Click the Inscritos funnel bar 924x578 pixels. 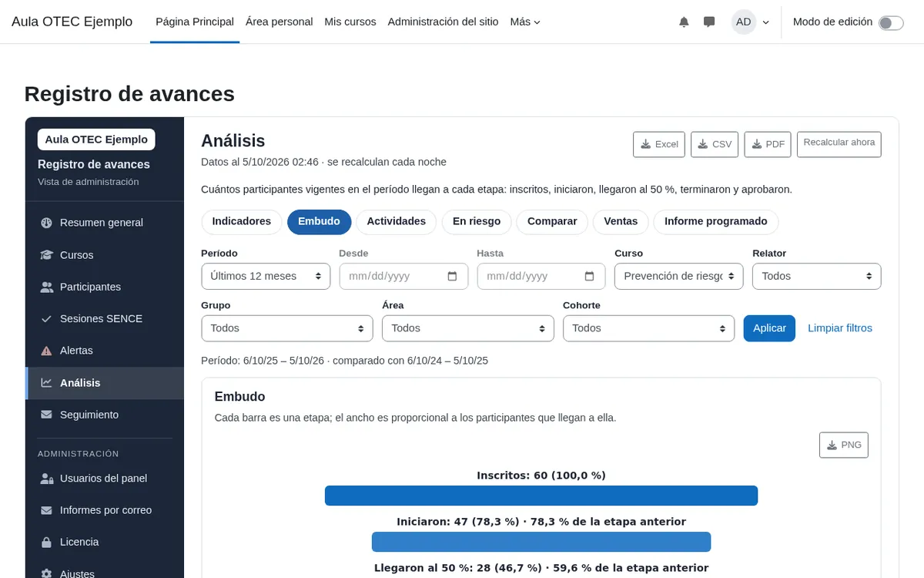pos(541,496)
